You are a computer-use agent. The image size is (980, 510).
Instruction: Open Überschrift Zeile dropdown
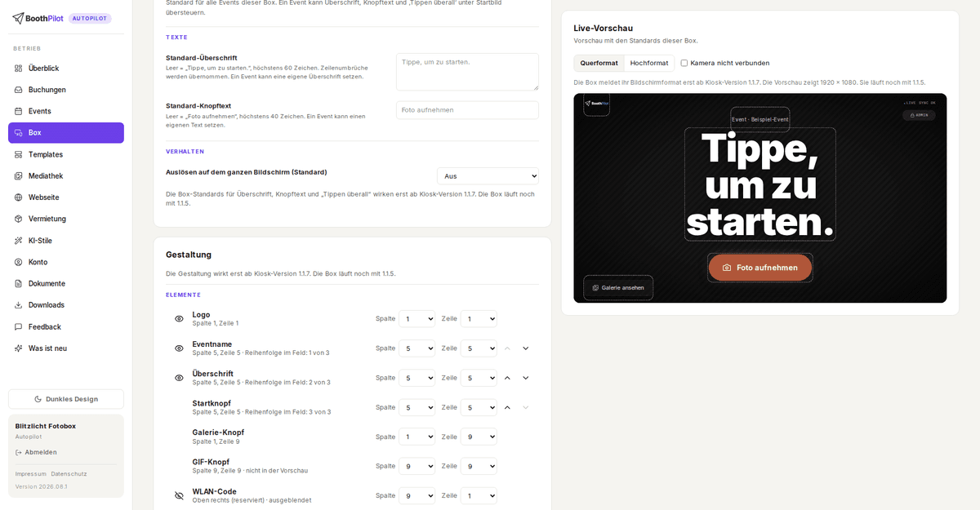(x=479, y=378)
